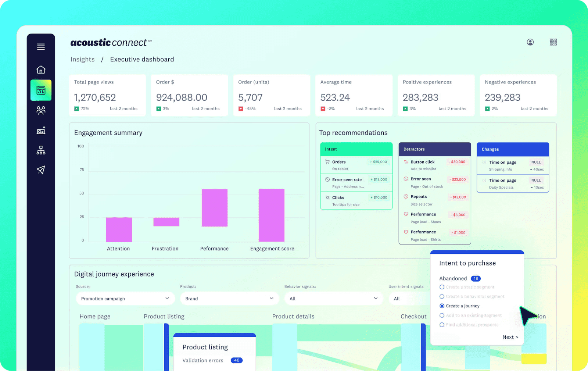Click the Abandoned 18 badge

pyautogui.click(x=476, y=278)
